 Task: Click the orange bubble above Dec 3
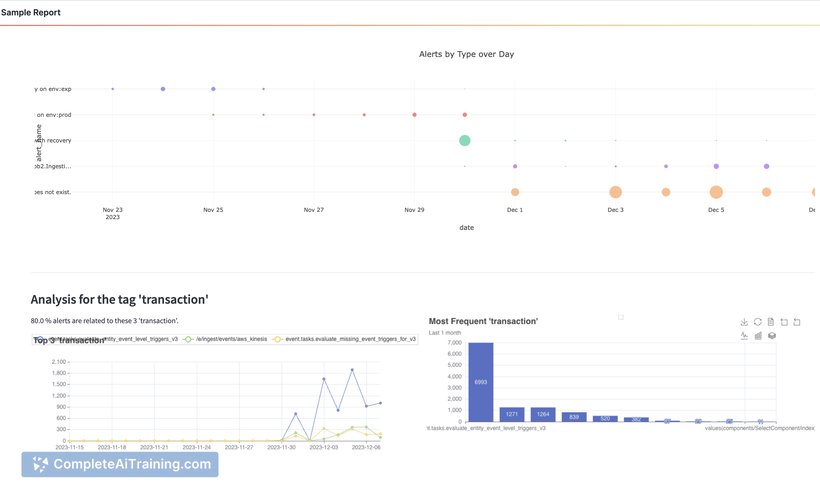(616, 192)
